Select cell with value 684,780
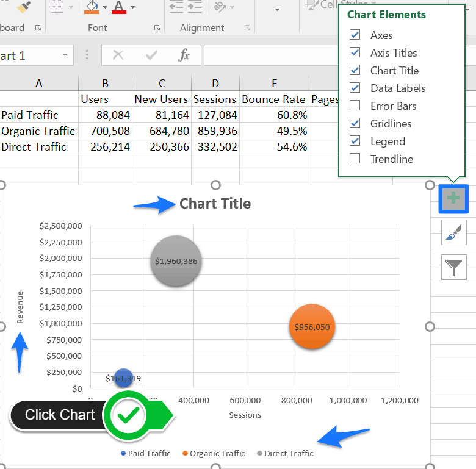 point(162,131)
